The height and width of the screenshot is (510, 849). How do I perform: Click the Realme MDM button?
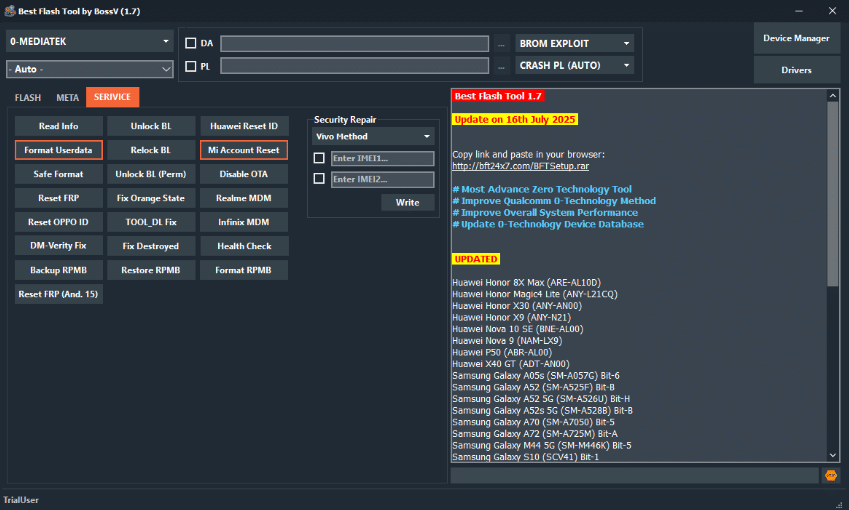[244, 198]
